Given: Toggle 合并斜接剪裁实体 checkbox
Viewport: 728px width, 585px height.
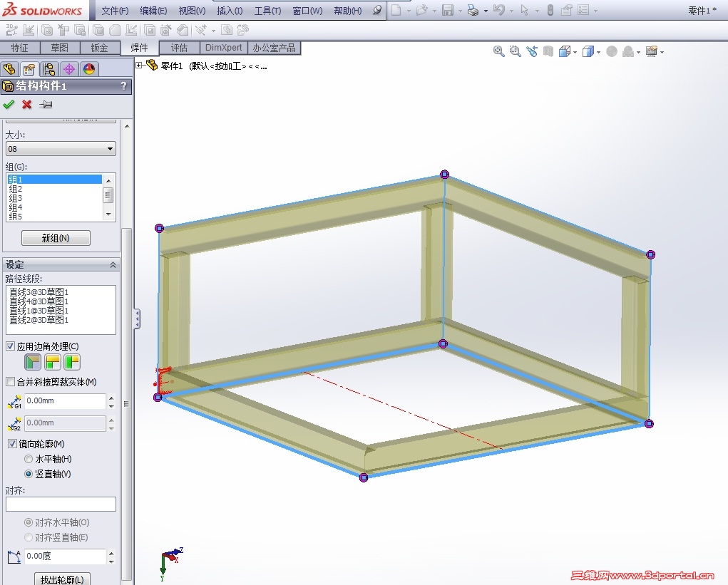Looking at the screenshot, I should coord(10,382).
